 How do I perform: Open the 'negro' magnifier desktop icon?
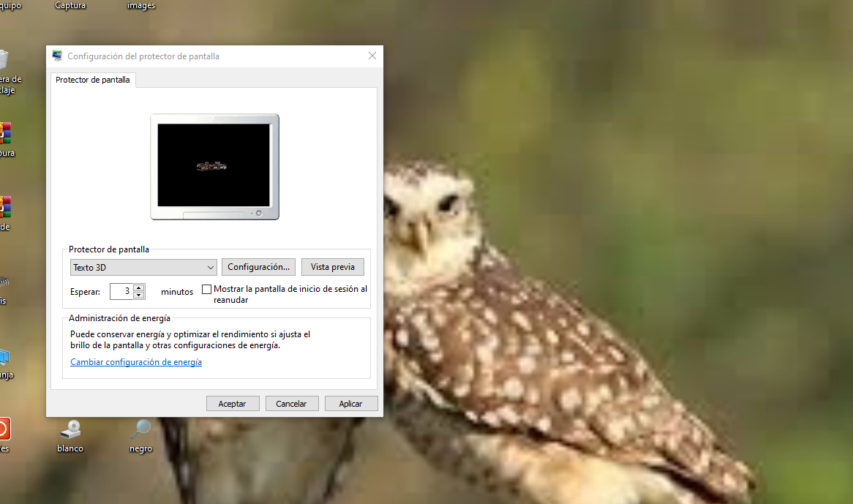coord(140,429)
